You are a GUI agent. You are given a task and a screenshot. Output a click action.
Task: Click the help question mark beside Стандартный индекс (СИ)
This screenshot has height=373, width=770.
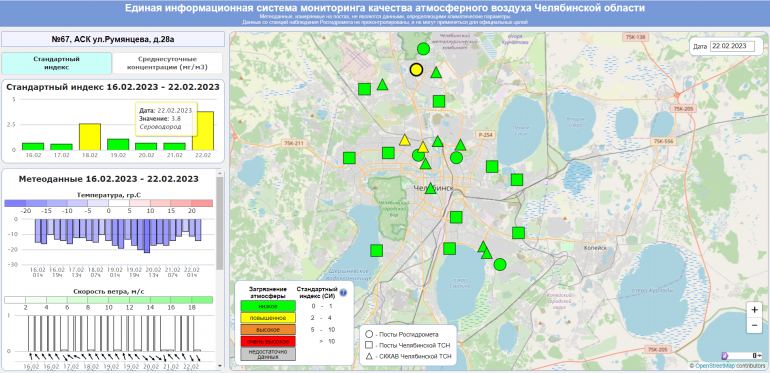pos(343,293)
